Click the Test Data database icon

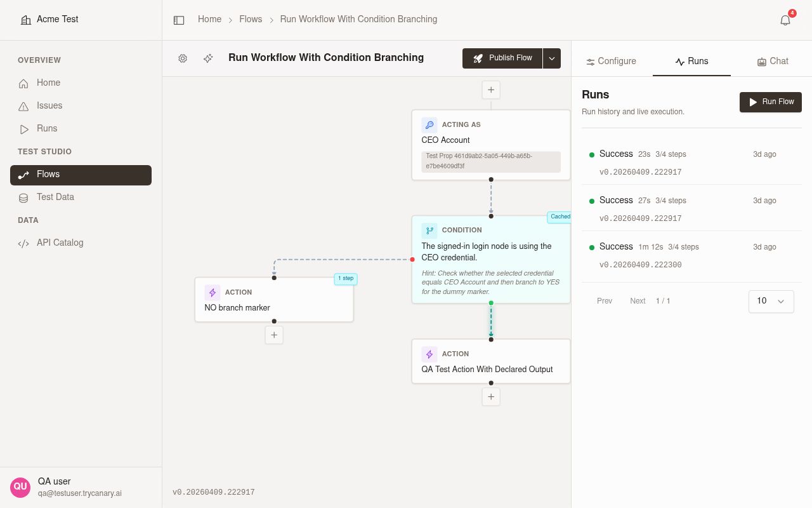click(23, 197)
